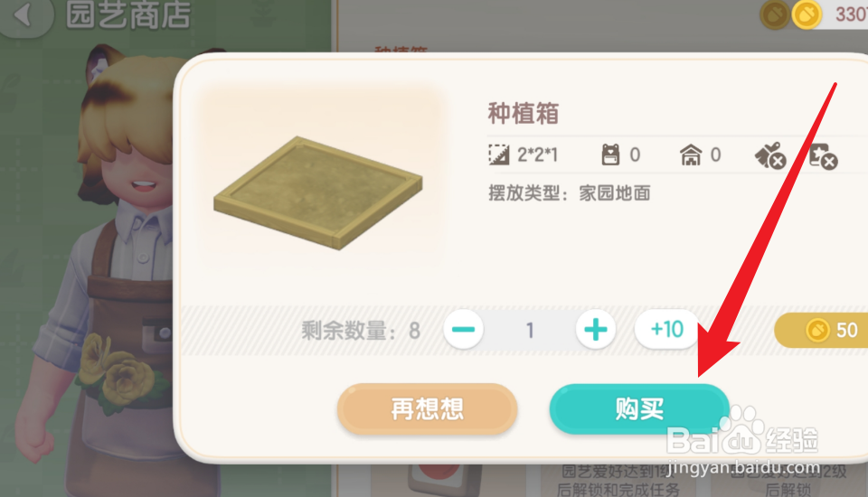The height and width of the screenshot is (497, 868).
Task: Tap the gold acorn coin icon
Action: 807,15
